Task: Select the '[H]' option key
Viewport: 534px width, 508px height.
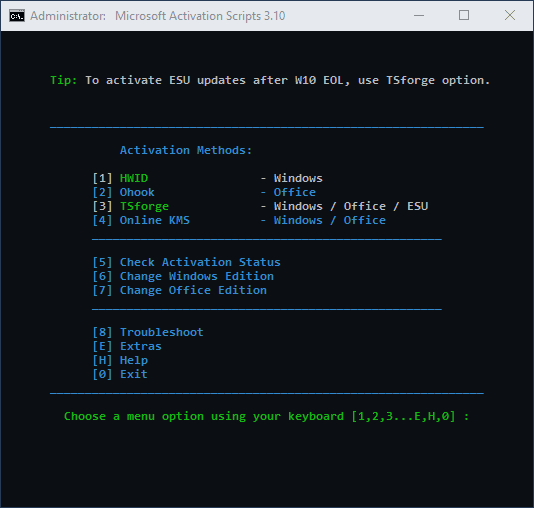Action: (x=102, y=360)
